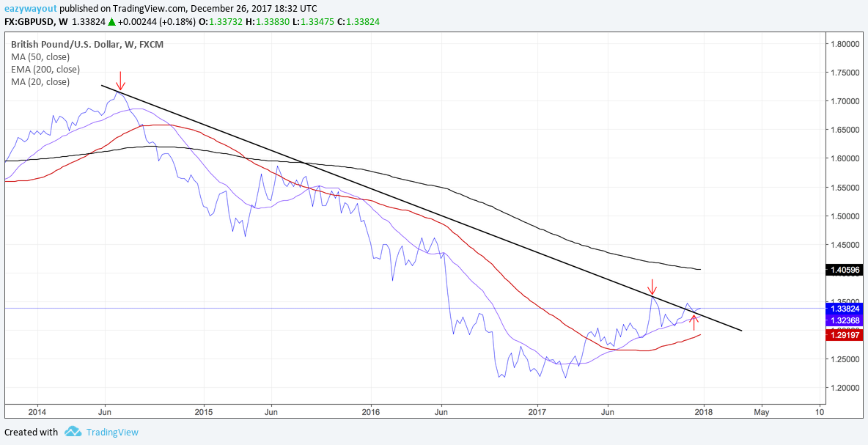Click the 1.45000 price axis label
The width and height of the screenshot is (868, 445).
(844, 245)
